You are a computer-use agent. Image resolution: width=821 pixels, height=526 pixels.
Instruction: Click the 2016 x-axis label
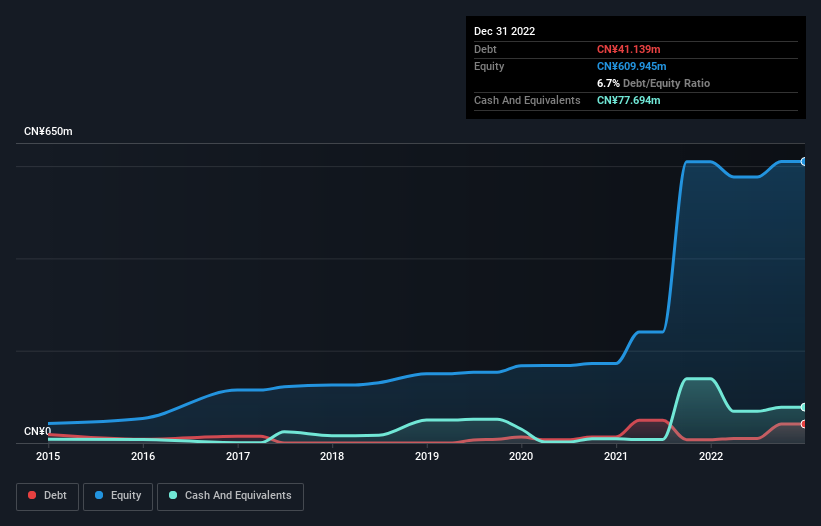pyautogui.click(x=143, y=456)
